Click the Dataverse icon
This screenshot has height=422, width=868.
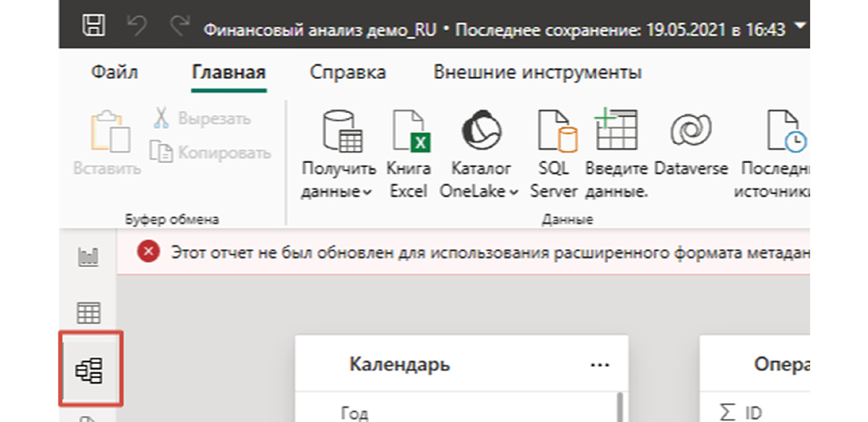(x=691, y=143)
